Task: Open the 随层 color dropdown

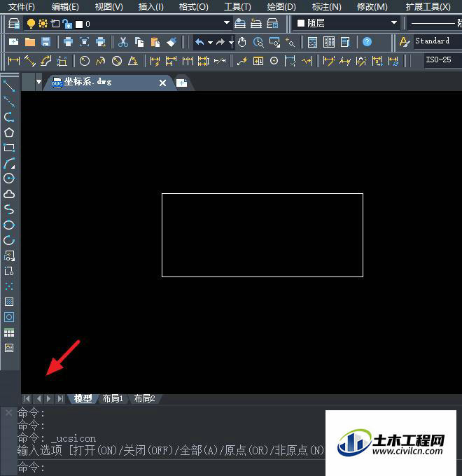Action: point(346,23)
